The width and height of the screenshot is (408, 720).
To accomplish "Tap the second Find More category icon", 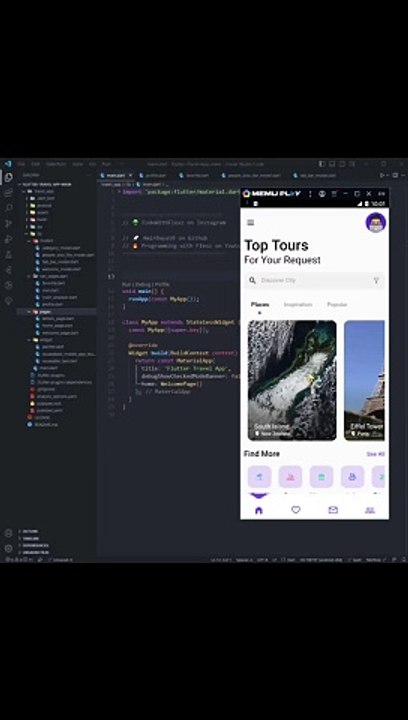I will [290, 477].
